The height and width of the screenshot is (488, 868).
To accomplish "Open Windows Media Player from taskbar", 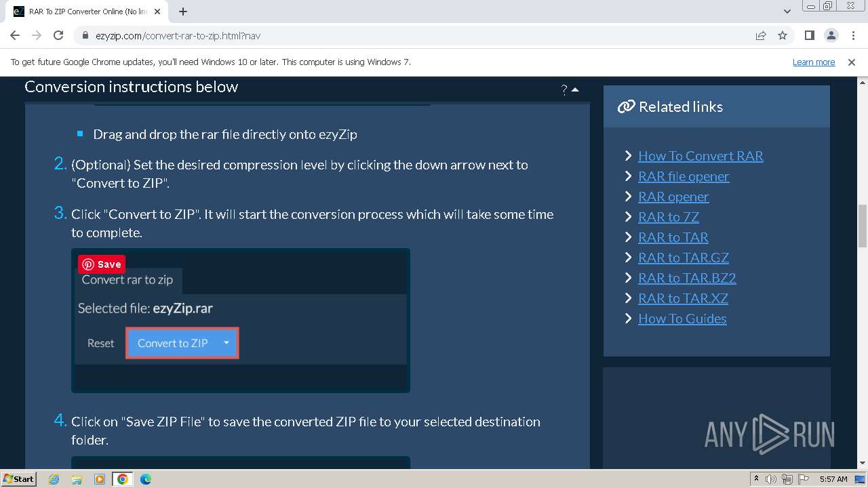I will point(100,479).
